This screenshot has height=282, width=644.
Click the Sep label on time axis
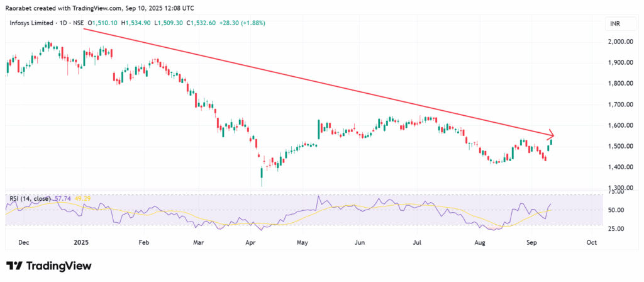(531, 242)
